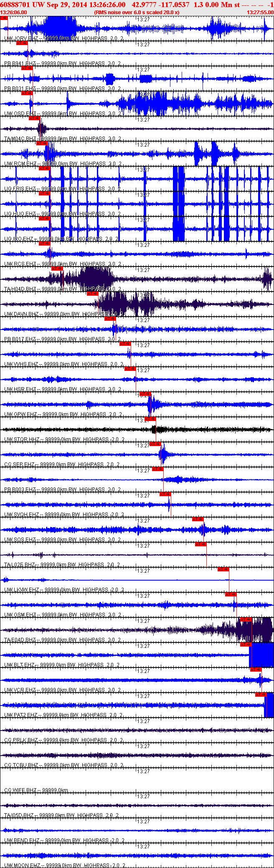The image size is (274, 868).
Task: Select the pick flag on UW.PAT2 trace
Action: [261, 695]
